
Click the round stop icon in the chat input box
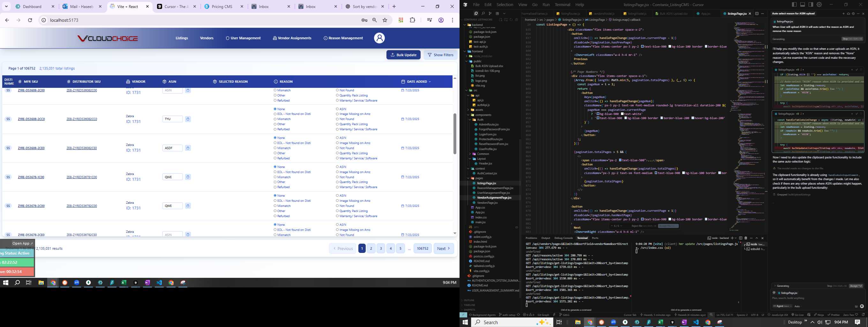pos(862,307)
